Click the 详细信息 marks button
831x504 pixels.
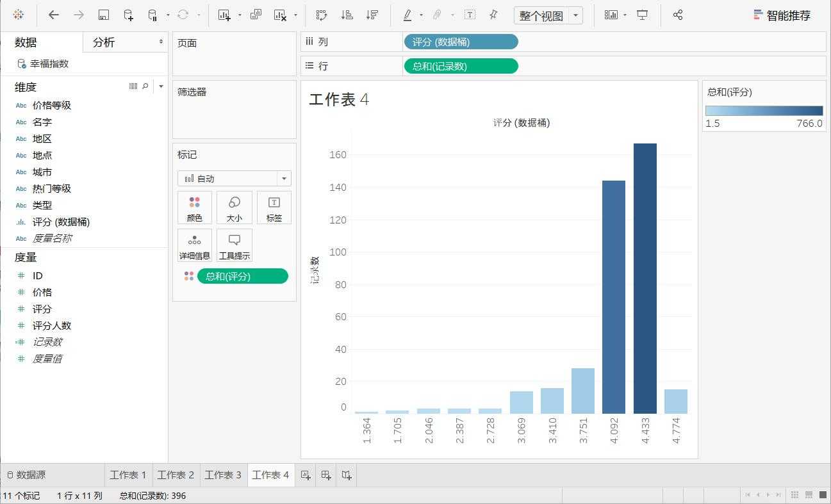coord(195,246)
